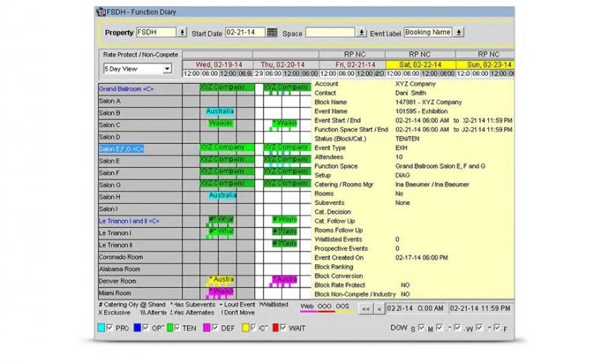The width and height of the screenshot is (601, 364).
Task: Select the Sat, 02-22-14 date header
Action: 419,65
